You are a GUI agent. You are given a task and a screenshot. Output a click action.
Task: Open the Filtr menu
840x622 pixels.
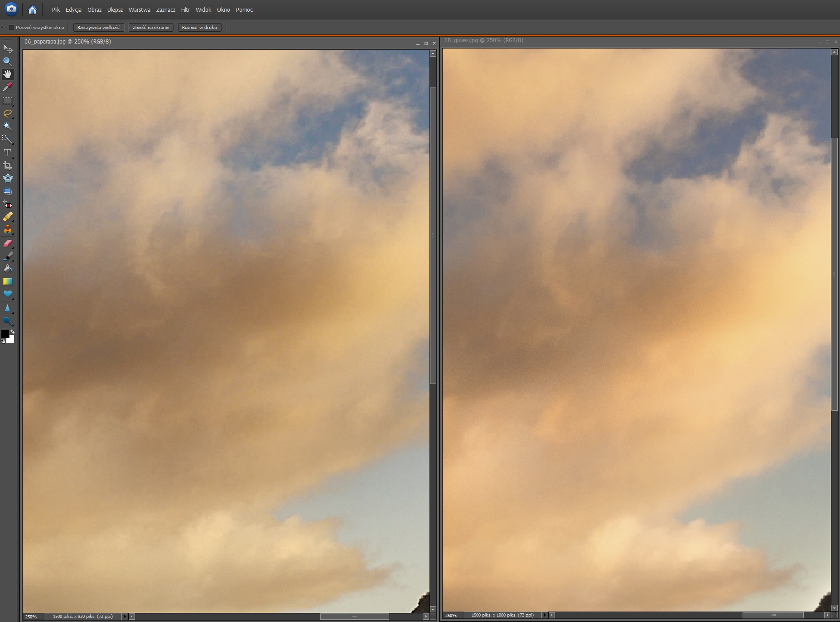[185, 10]
